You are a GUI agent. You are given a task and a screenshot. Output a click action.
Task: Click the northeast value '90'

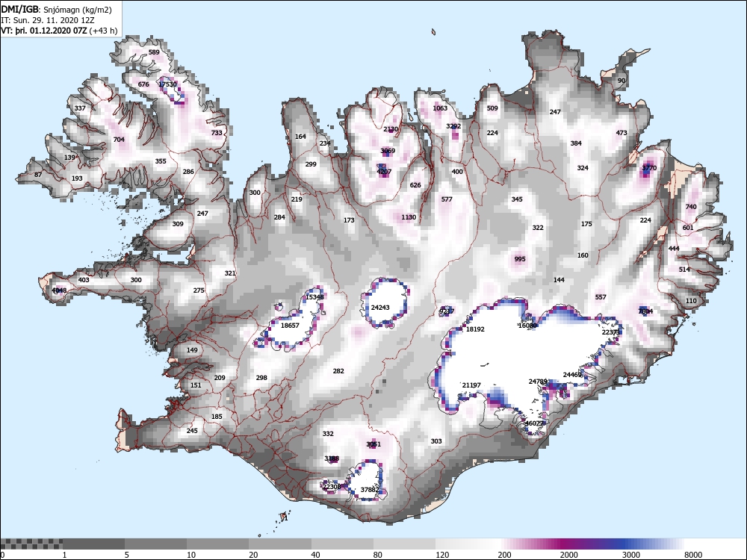622,81
